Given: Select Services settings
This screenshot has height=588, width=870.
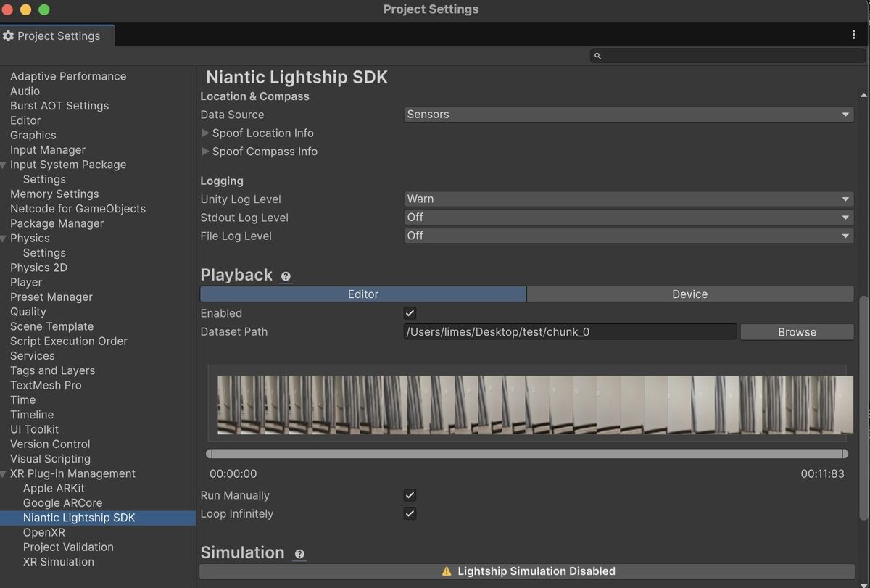Looking at the screenshot, I should coord(33,356).
